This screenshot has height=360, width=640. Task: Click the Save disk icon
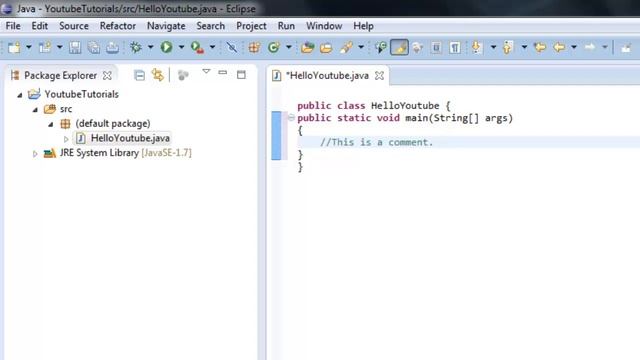point(75,48)
